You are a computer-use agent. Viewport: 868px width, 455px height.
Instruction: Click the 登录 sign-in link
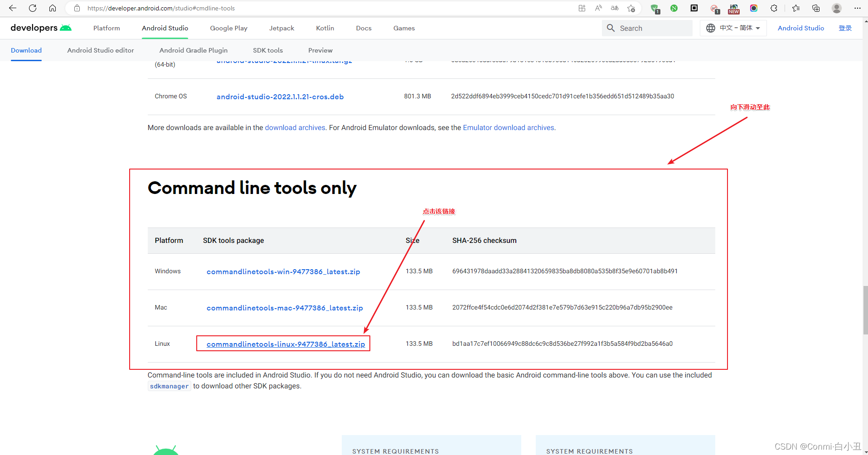pyautogui.click(x=845, y=28)
